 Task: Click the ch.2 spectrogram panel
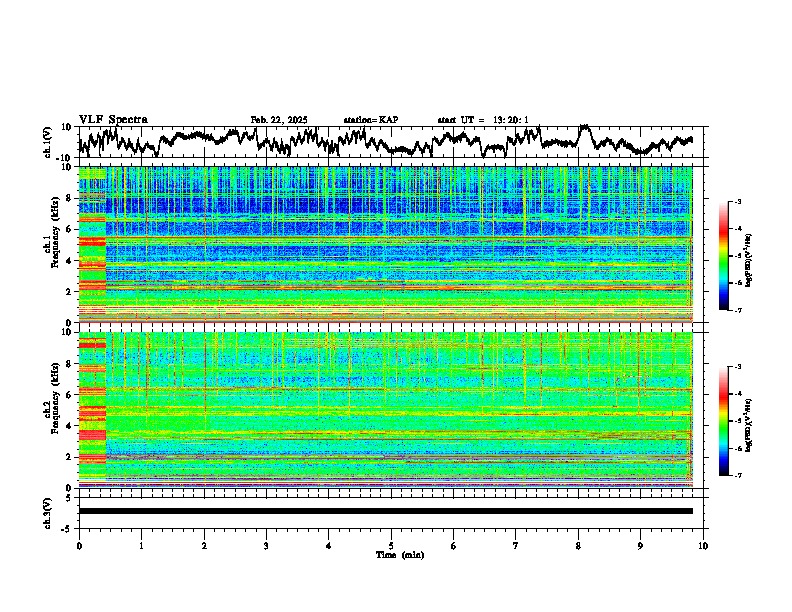coord(385,410)
